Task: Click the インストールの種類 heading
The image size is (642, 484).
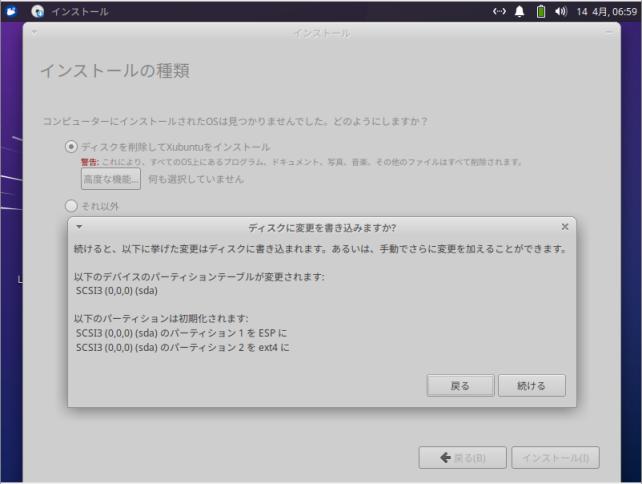Action: (115, 70)
